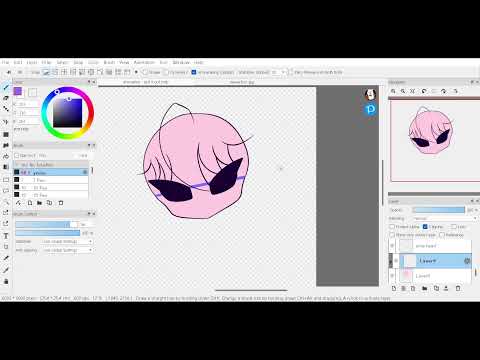Select the Brush tool in left toolbar
Image resolution: width=480 pixels, height=360 pixels.
6,88
